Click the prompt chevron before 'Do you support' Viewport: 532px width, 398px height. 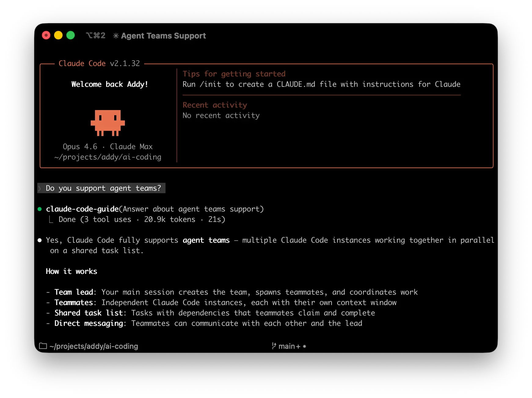point(39,188)
